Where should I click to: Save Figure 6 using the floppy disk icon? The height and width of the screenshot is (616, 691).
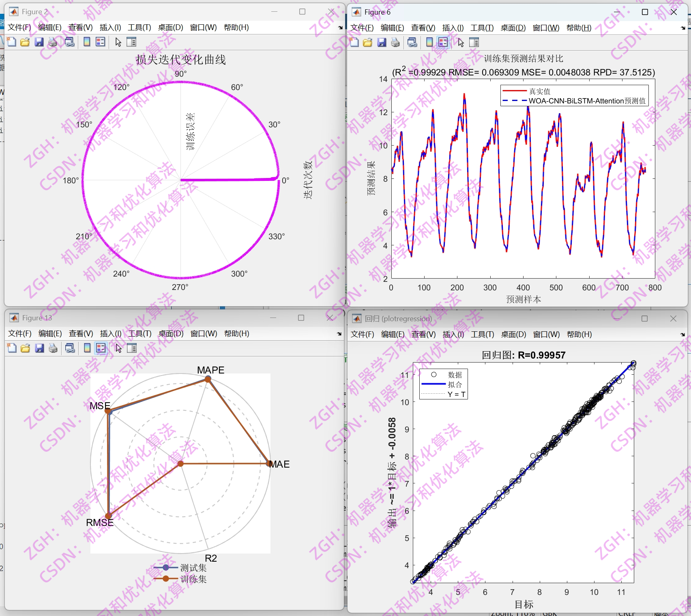coord(382,42)
